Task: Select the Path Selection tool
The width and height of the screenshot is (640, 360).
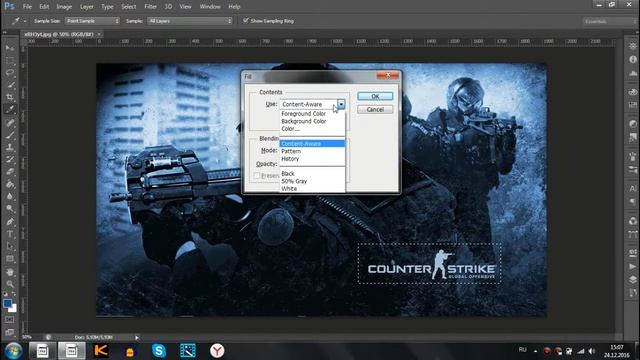Action: pos(10,247)
